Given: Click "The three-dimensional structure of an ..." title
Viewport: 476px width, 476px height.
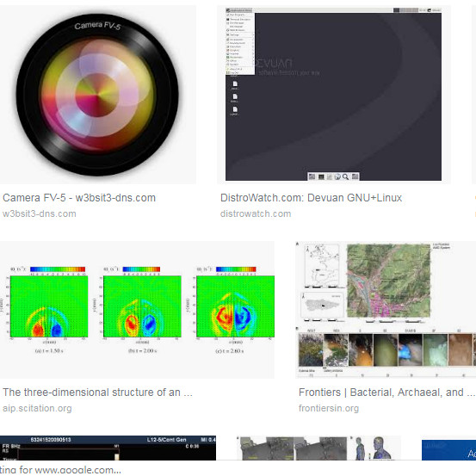Looking at the screenshot, I should 97,393.
